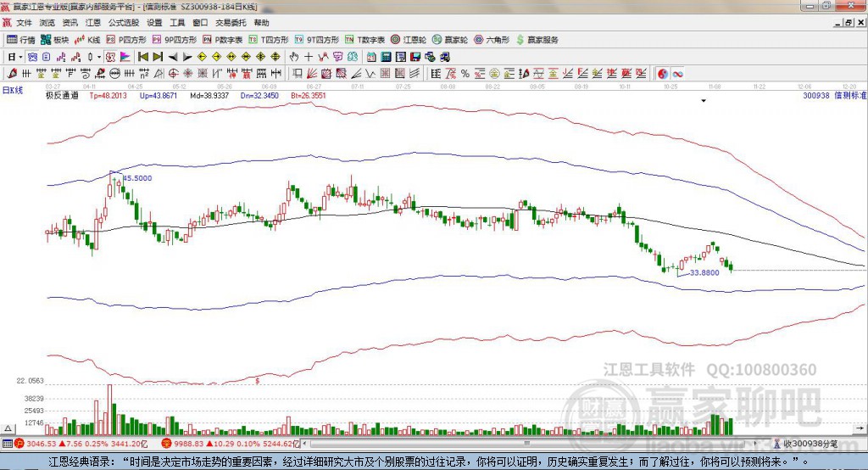The image size is (868, 470).
Task: Click the black left arrow icon
Action: 173,57
